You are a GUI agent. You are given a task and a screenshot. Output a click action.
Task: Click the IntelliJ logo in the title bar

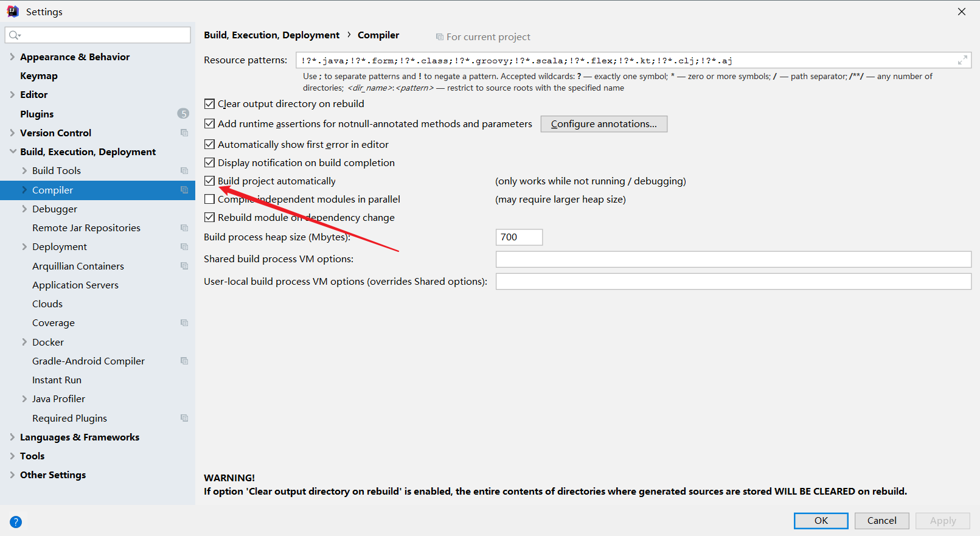click(13, 12)
